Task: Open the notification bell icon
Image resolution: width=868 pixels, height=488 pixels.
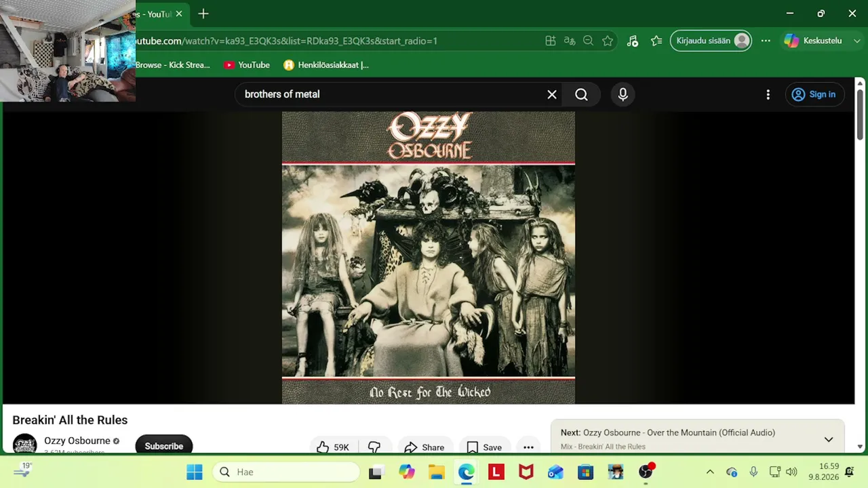Action: pyautogui.click(x=849, y=472)
